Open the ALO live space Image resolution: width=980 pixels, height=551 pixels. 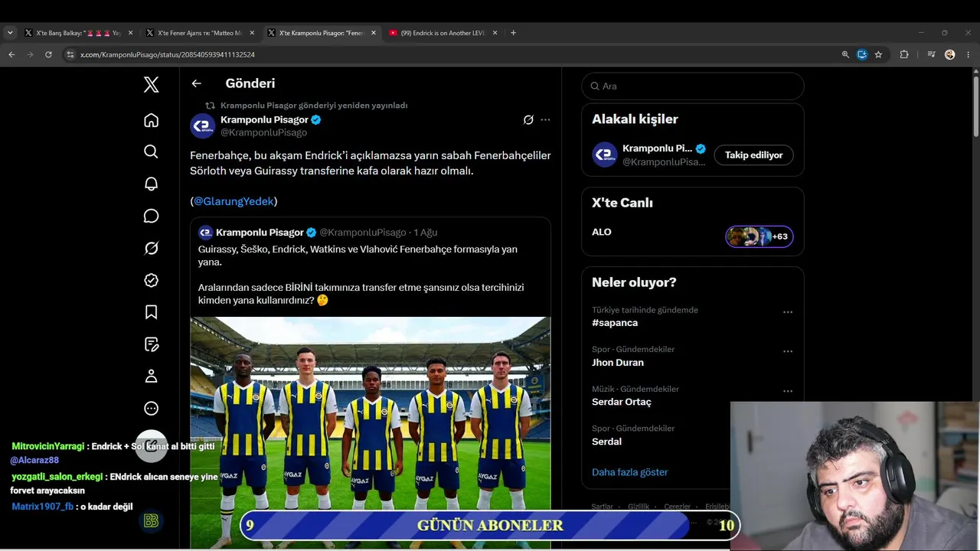(602, 232)
